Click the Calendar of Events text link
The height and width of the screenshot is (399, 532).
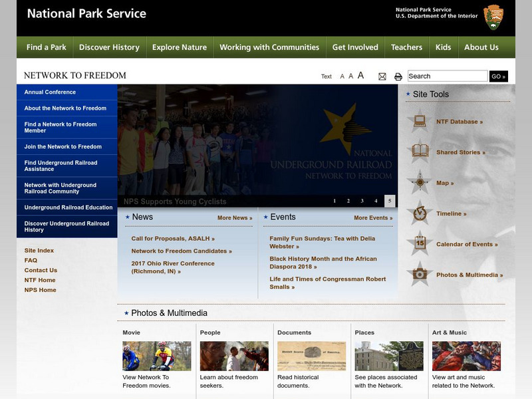click(x=467, y=244)
